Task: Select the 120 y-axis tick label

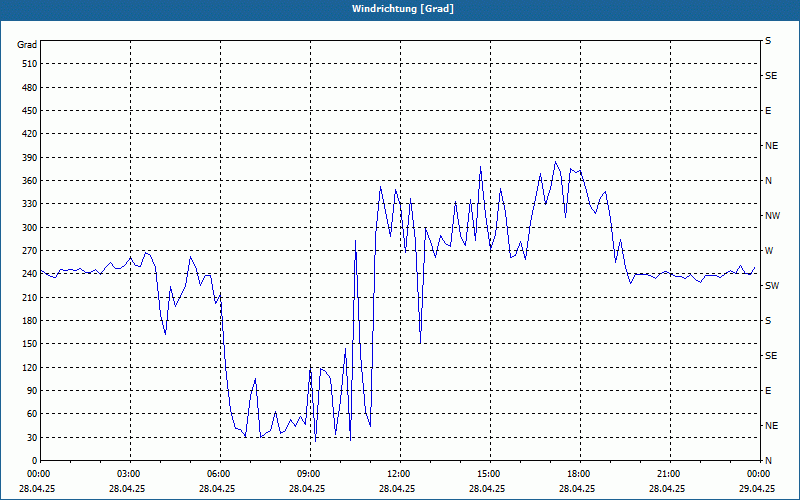Action: tap(30, 367)
